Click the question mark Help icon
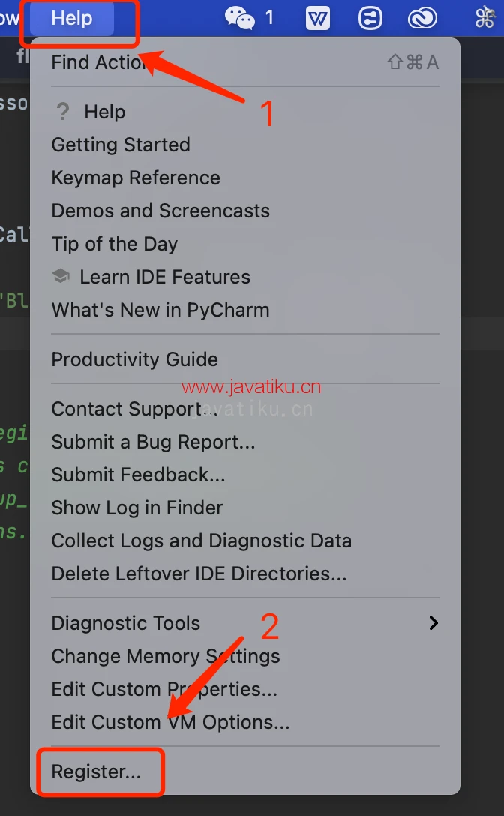Viewport: 504px width, 816px height. tap(62, 111)
